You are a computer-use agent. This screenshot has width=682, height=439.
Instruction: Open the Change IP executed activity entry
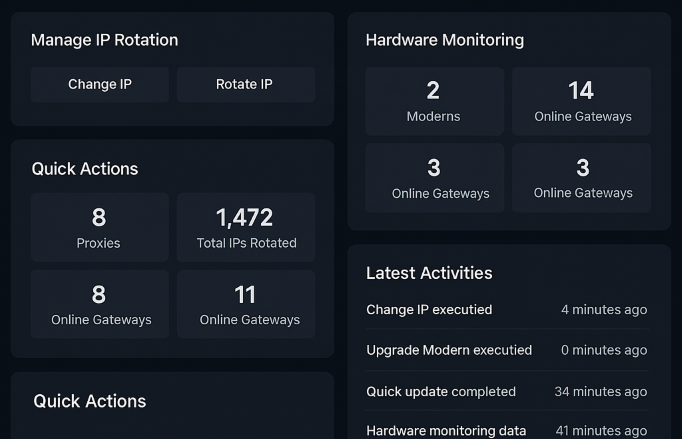(429, 310)
